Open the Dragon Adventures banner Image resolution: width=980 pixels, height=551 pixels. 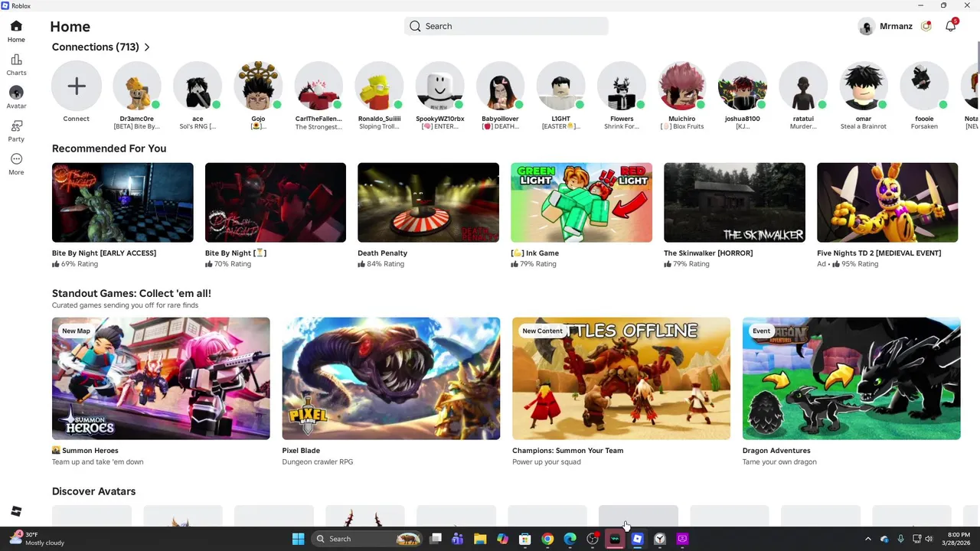pos(851,378)
